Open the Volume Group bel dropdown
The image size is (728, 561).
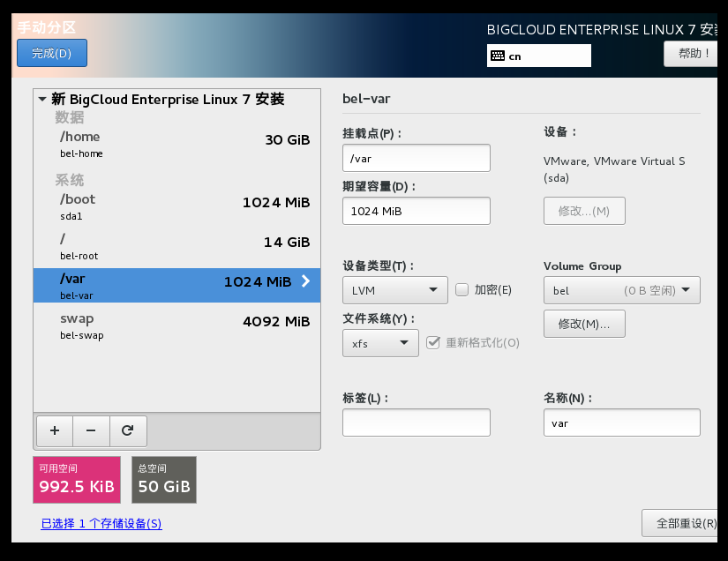pyautogui.click(x=622, y=290)
